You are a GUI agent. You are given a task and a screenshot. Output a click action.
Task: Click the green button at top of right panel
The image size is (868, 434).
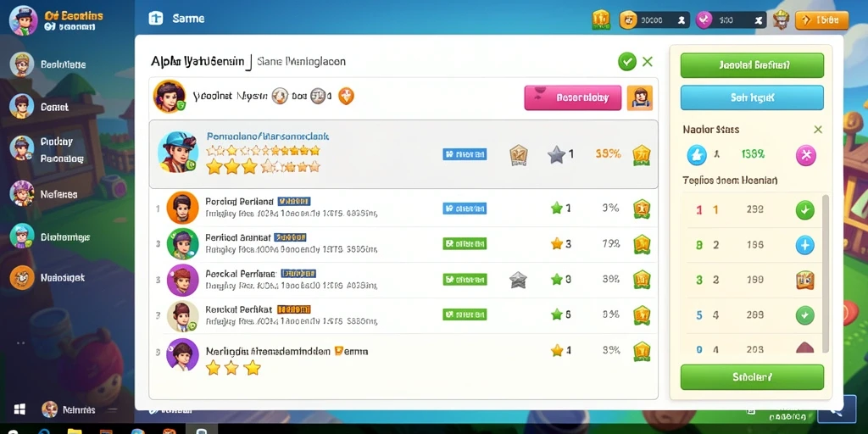[752, 65]
